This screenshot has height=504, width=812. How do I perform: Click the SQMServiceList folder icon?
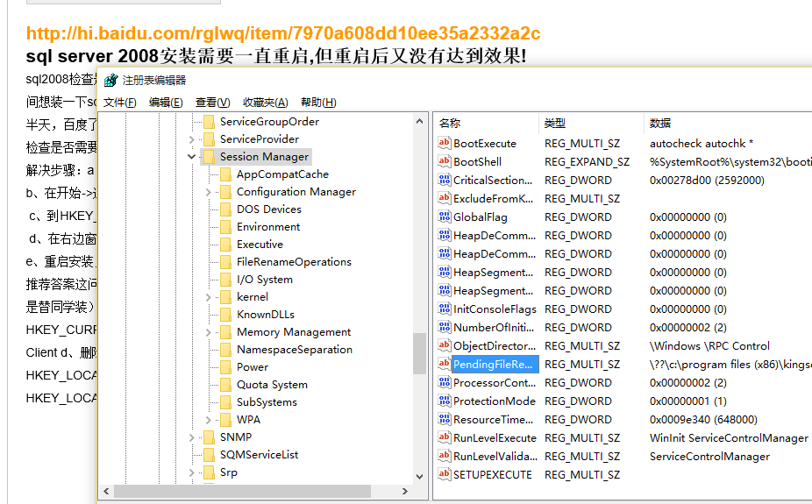pos(210,455)
